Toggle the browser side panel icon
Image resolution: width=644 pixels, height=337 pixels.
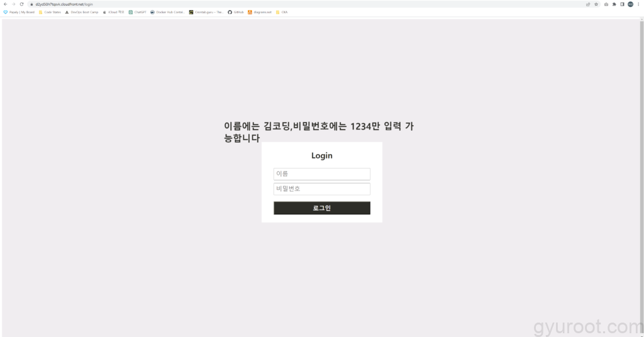click(622, 4)
